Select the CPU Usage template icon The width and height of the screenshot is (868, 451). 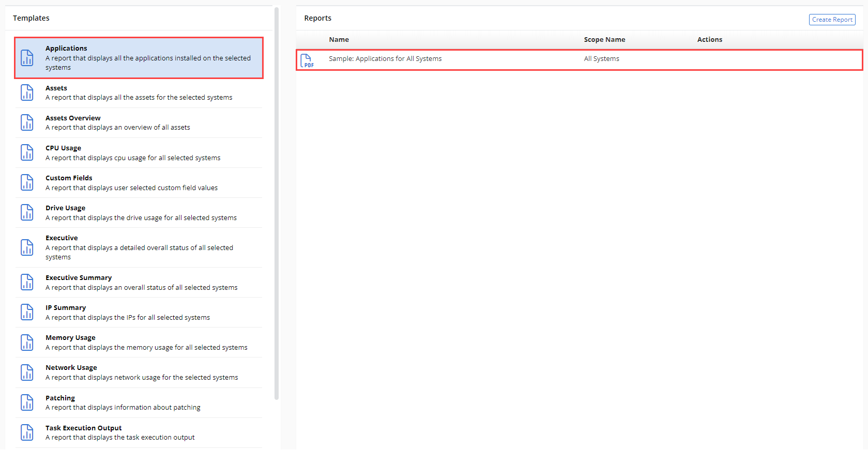[x=27, y=153]
